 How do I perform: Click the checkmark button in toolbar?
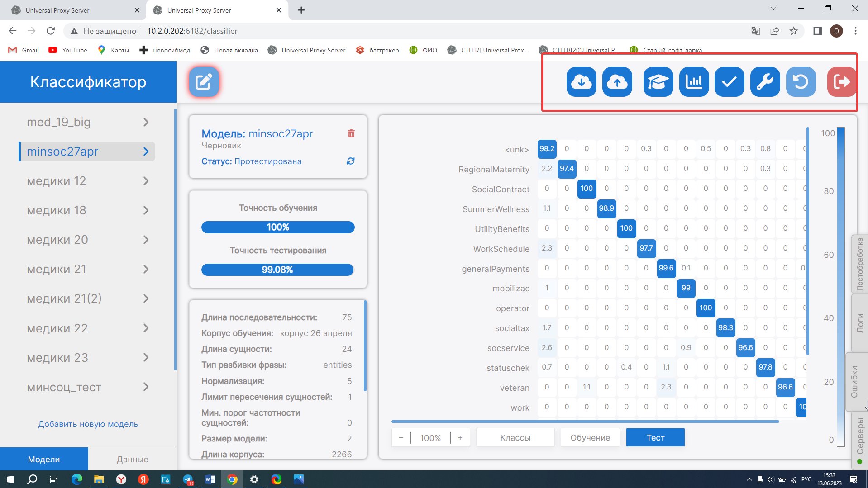[x=729, y=82]
